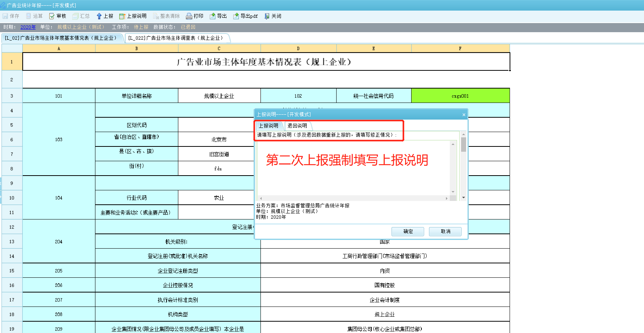Click the 整表清除 toolbar icon
This screenshot has height=333, width=644.
(x=156, y=16)
